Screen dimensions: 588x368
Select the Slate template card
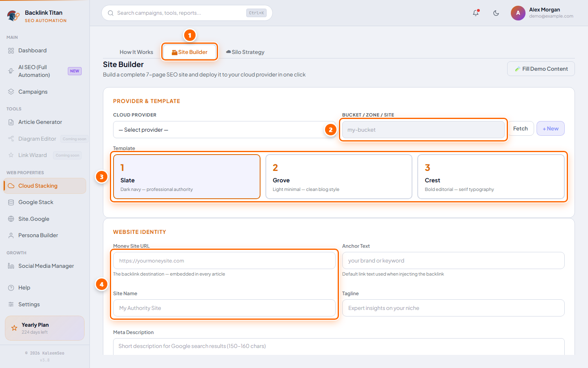pyautogui.click(x=187, y=177)
